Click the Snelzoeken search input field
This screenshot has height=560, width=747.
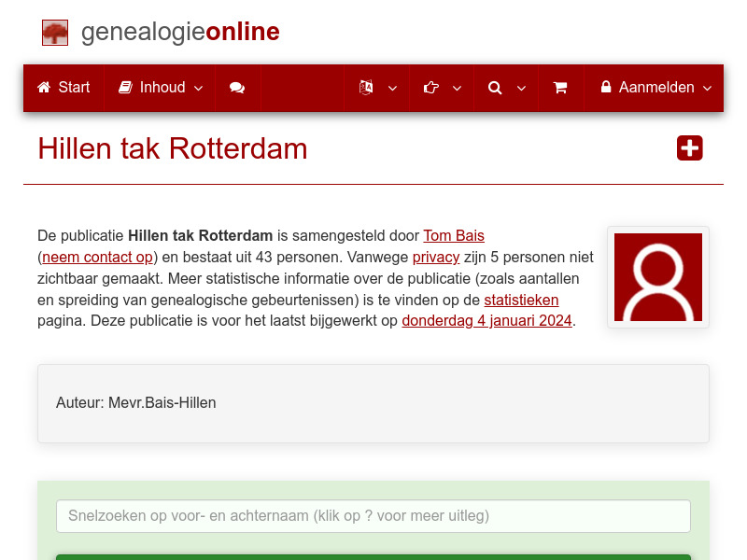(373, 515)
